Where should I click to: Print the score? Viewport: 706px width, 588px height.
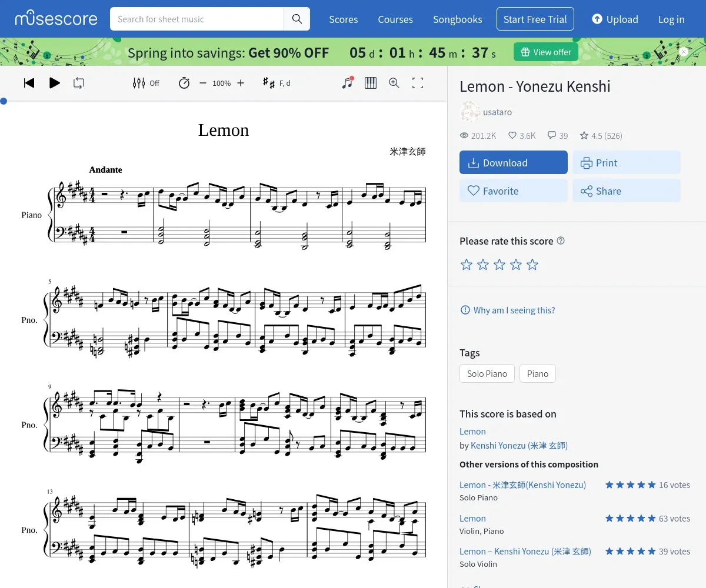[627, 162]
